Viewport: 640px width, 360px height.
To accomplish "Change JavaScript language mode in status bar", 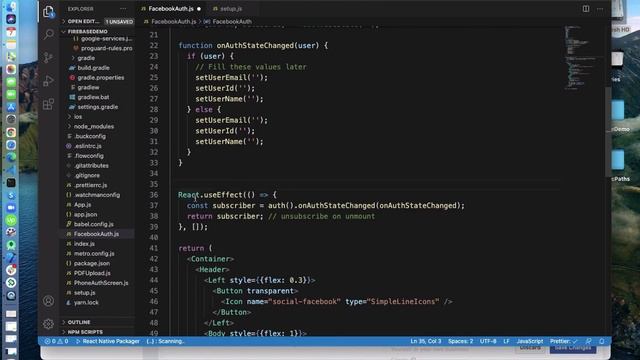I will (x=530, y=341).
